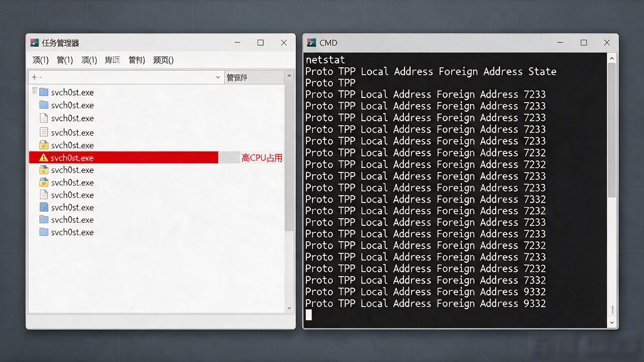The width and height of the screenshot is (644, 362).
Task: Open the 管(1) menu
Action: coord(65,60)
